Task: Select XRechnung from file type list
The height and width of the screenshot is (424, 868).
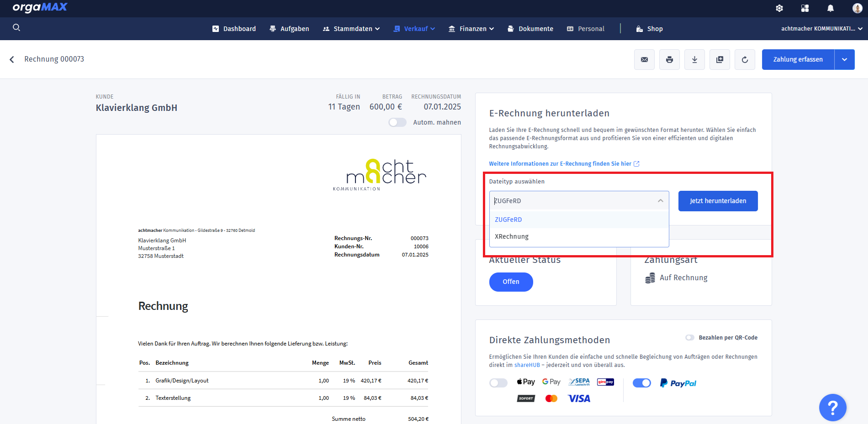Action: coord(512,236)
